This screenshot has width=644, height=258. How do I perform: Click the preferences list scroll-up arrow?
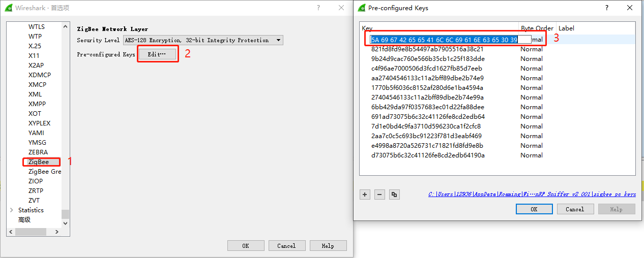(x=65, y=26)
